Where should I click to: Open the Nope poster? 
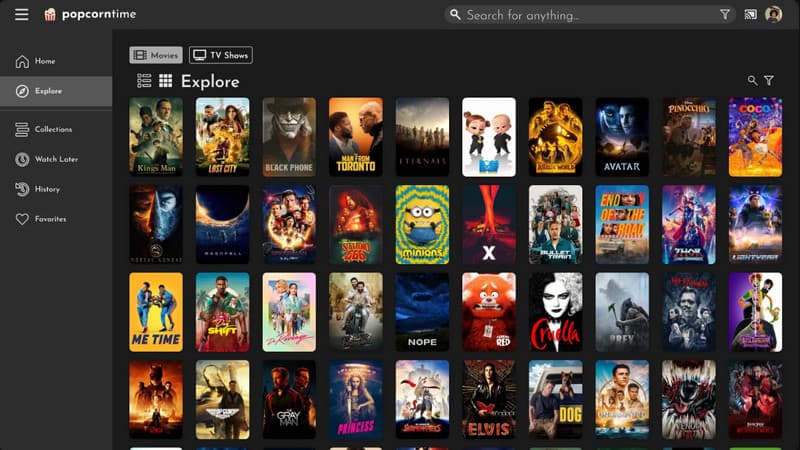tap(422, 312)
